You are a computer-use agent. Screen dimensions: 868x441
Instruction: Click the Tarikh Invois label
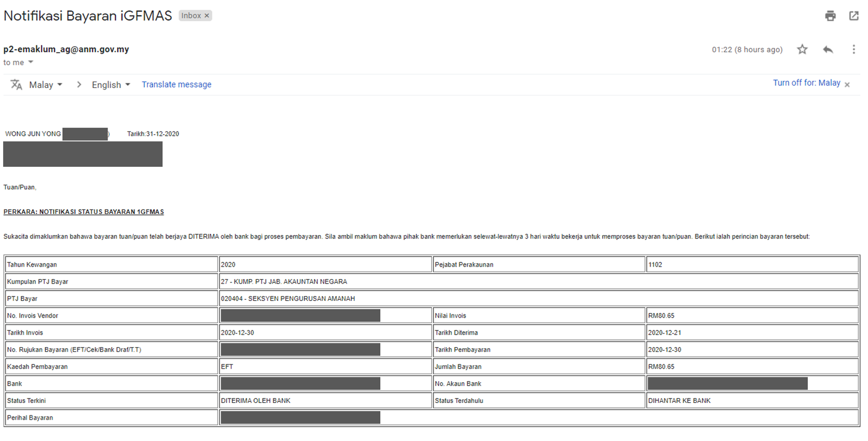click(x=25, y=332)
